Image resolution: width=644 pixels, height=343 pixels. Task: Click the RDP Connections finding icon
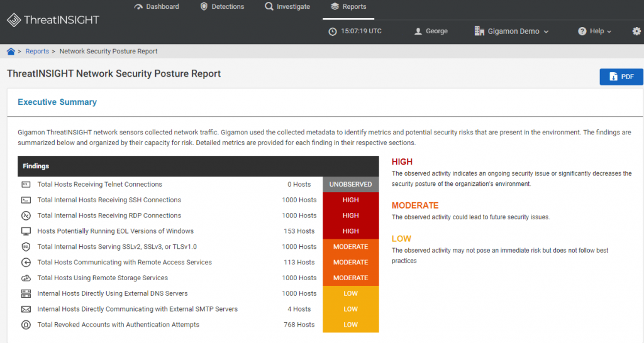point(26,216)
